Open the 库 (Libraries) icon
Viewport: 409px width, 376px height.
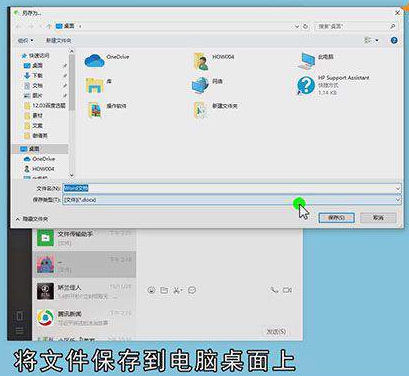coord(98,85)
